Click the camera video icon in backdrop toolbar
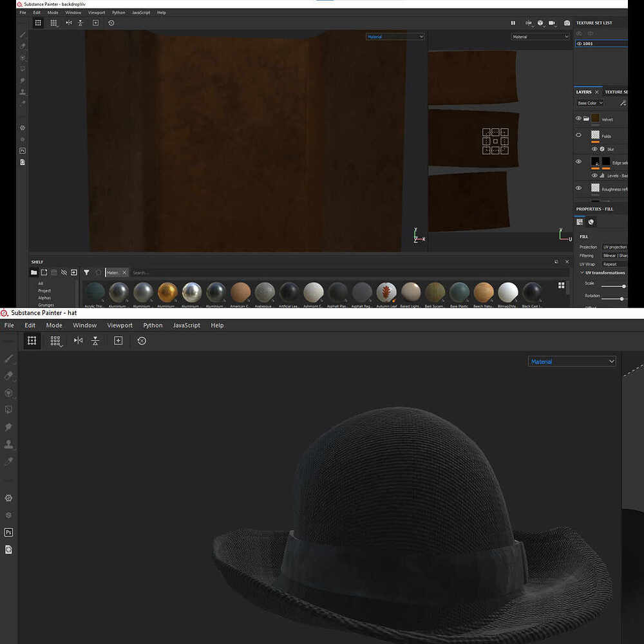This screenshot has width=644, height=644. tap(552, 23)
